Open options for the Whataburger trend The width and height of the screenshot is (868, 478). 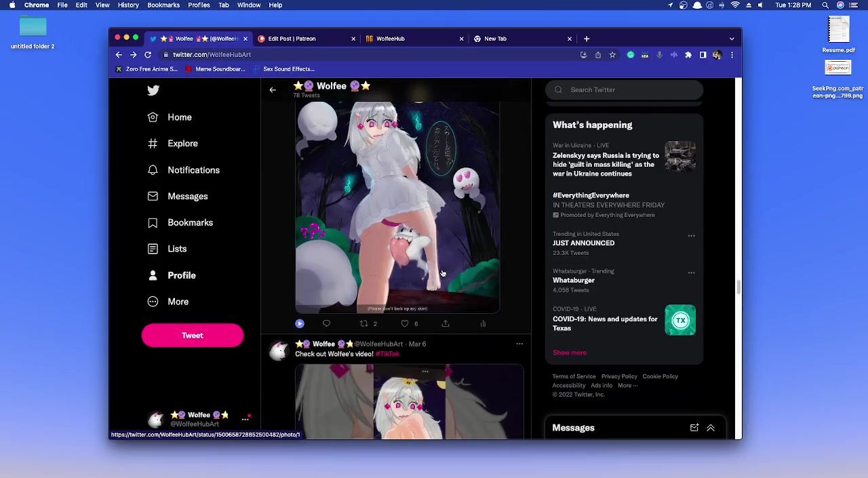691,273
